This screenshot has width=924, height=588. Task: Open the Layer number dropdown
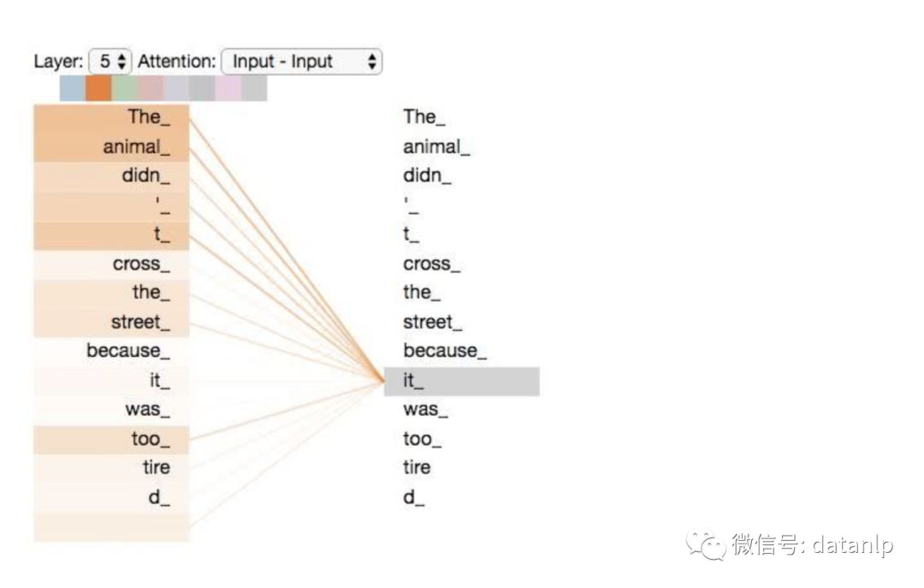pyautogui.click(x=111, y=62)
